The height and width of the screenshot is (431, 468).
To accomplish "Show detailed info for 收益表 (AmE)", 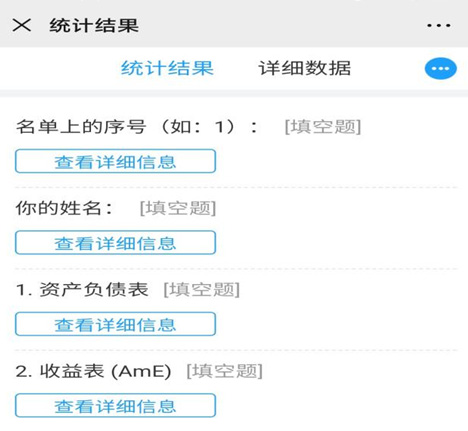I will coord(115,405).
